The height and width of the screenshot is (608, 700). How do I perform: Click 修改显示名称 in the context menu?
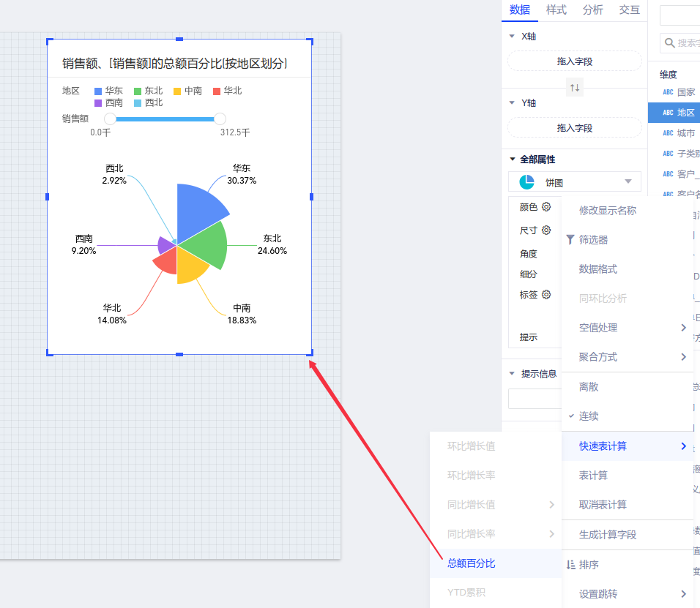pyautogui.click(x=608, y=211)
